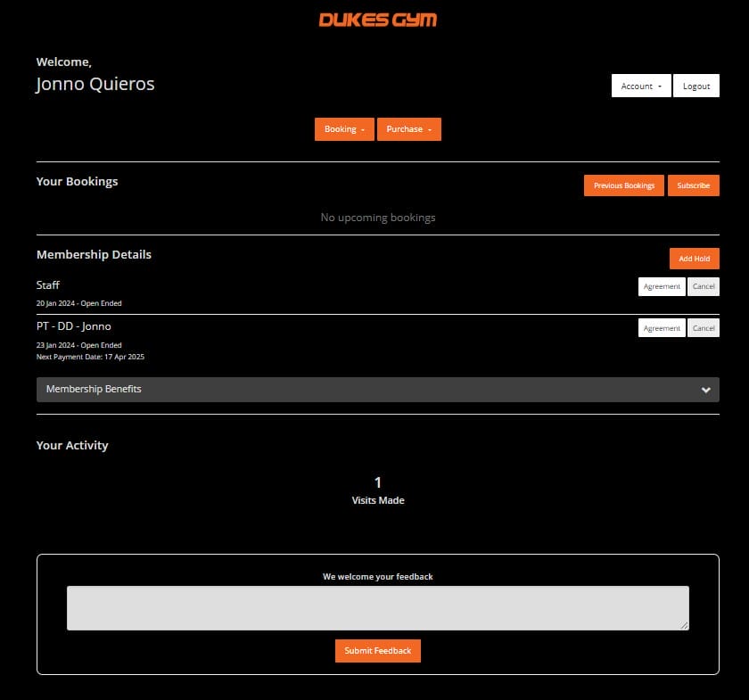Submit Feedback button click

coord(377,651)
